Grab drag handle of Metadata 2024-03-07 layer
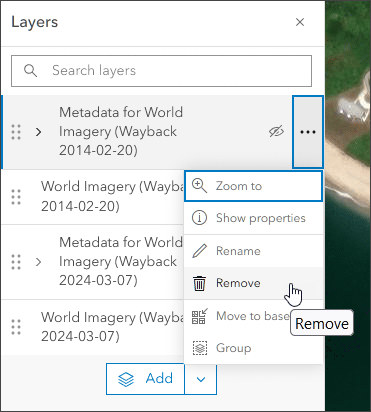371x412 pixels. coord(16,262)
